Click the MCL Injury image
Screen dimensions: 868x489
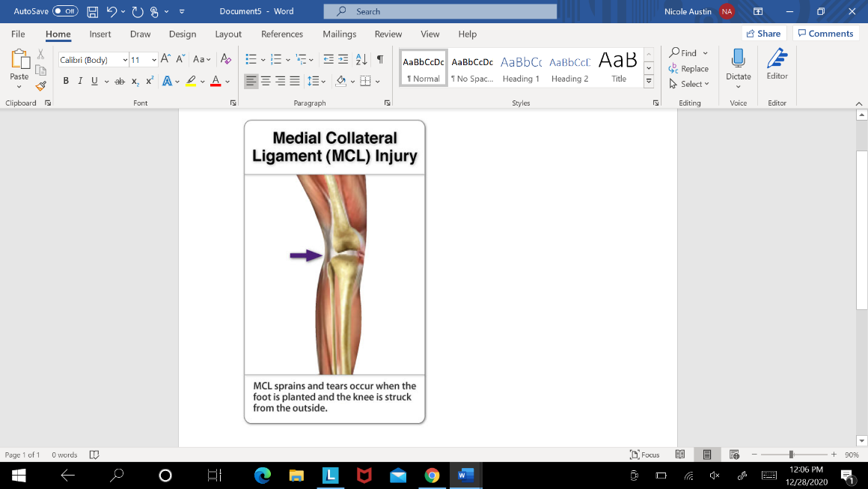click(x=334, y=272)
